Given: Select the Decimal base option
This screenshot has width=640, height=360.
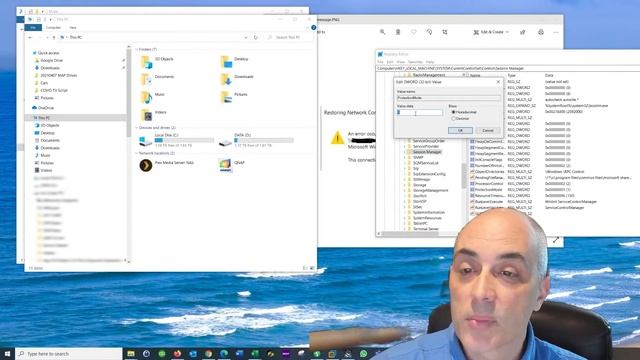Looking at the screenshot, I should pos(460,118).
